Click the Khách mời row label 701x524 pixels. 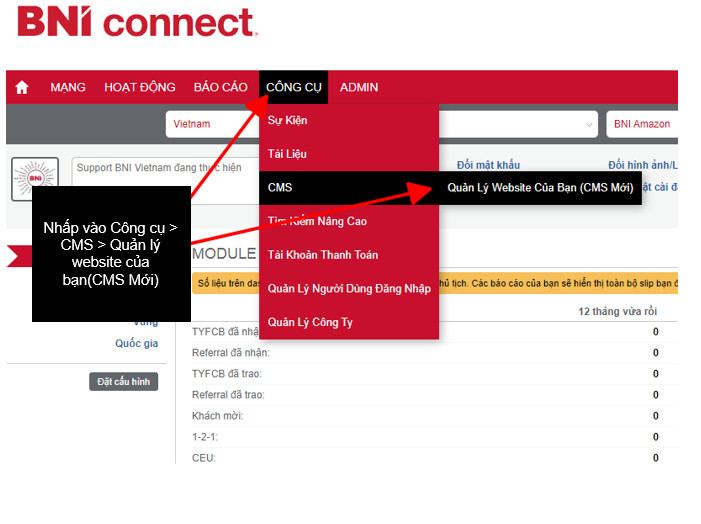pyautogui.click(x=217, y=416)
